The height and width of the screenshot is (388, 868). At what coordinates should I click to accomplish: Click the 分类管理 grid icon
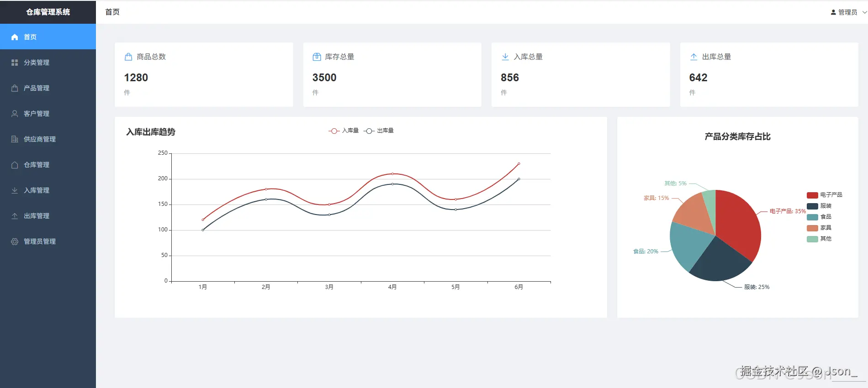click(x=15, y=63)
